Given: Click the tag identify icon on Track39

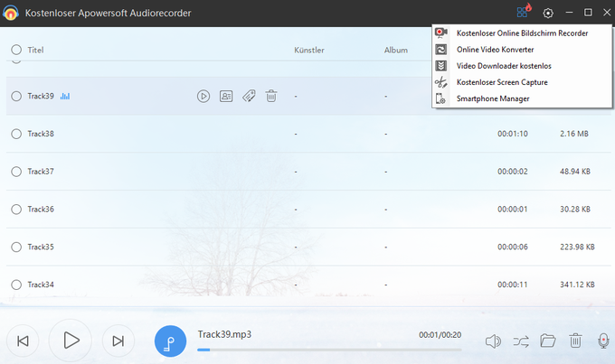Looking at the screenshot, I should point(249,96).
